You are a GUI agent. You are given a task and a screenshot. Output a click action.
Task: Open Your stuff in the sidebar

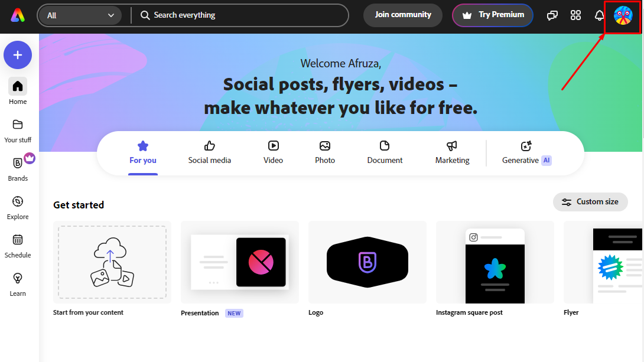click(x=18, y=131)
